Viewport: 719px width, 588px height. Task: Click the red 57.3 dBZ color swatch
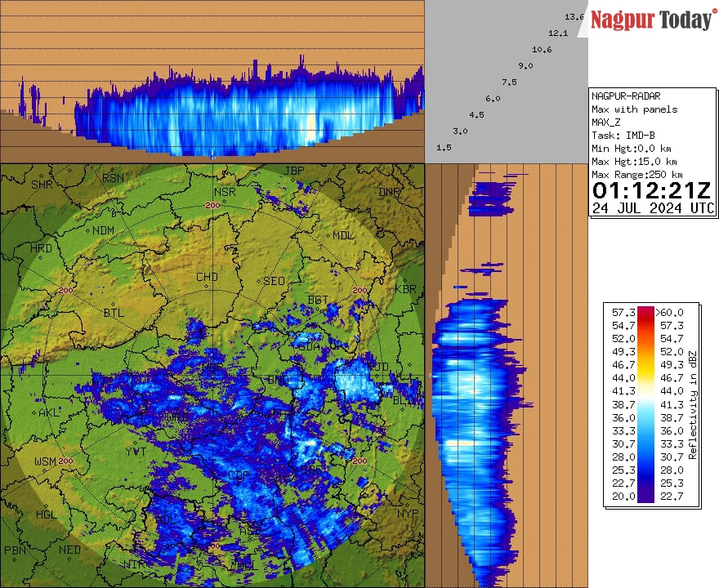tap(645, 313)
